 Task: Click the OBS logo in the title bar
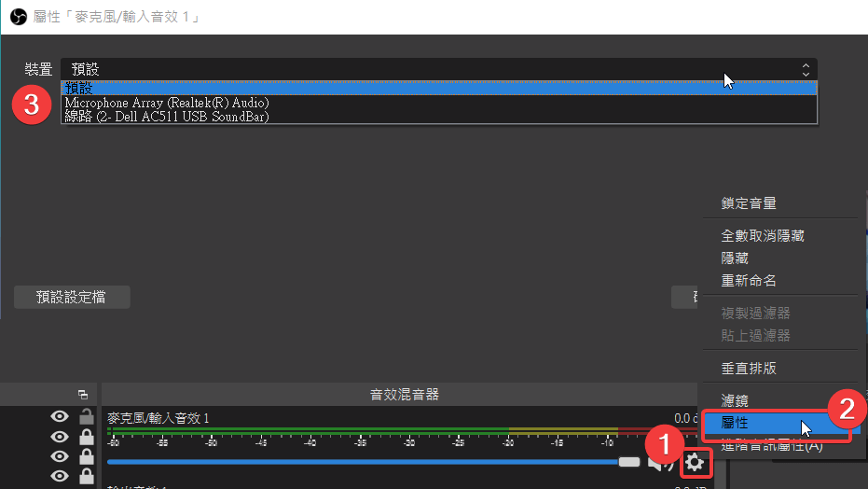pyautogui.click(x=17, y=17)
